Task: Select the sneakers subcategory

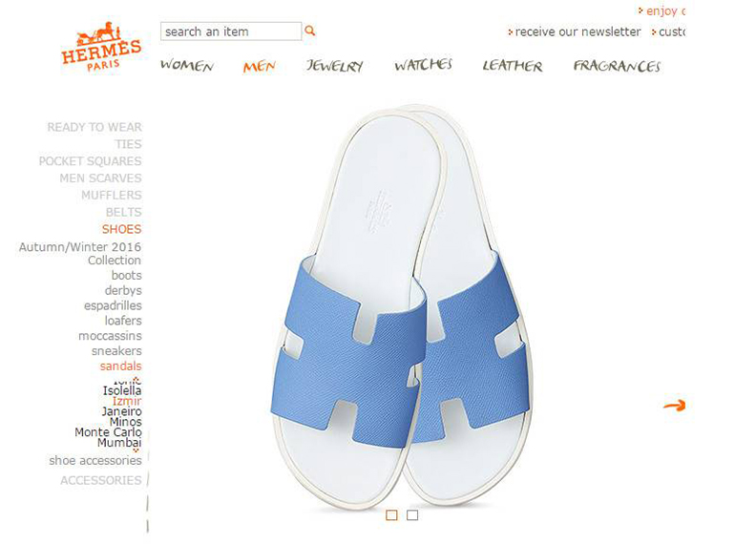Action: point(116,350)
